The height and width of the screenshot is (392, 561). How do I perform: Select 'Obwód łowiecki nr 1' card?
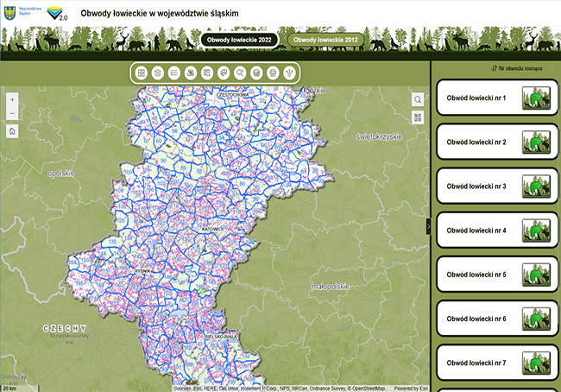pyautogui.click(x=497, y=98)
